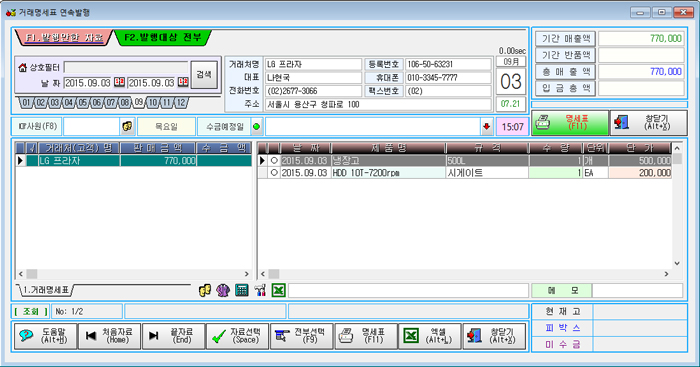Jump to first record with 처음자료 (Home)
Viewport: 700px width, 367px height.
coord(109,336)
